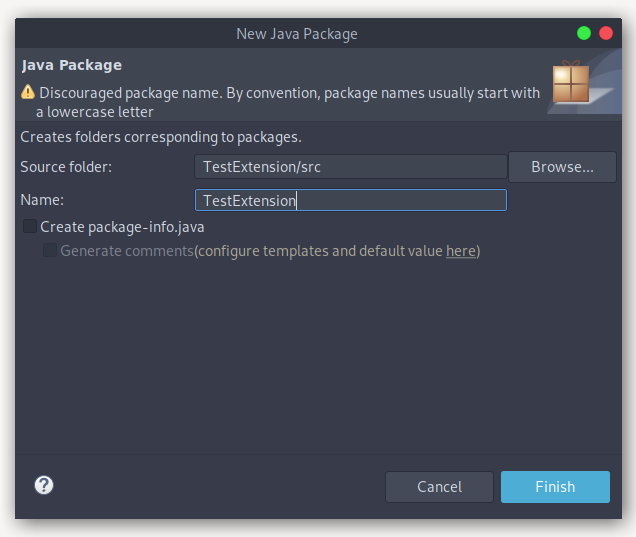Click the 'Java Package' bold heading
This screenshot has width=636, height=537.
tap(71, 65)
